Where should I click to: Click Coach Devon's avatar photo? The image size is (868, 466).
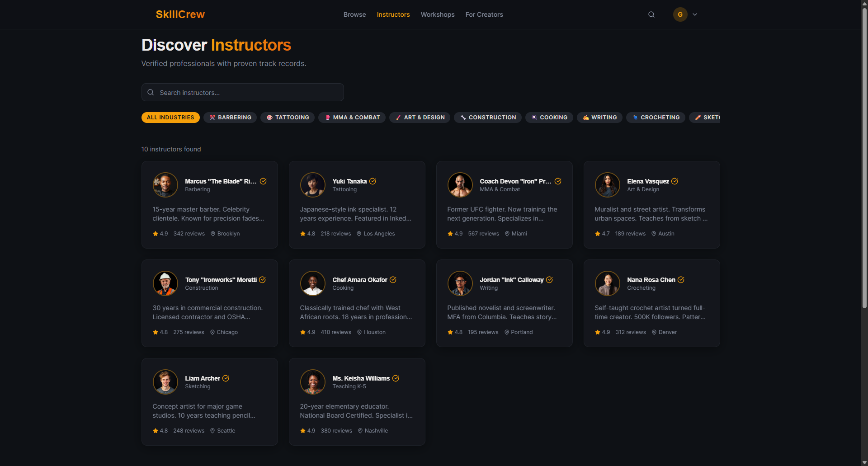(460, 185)
